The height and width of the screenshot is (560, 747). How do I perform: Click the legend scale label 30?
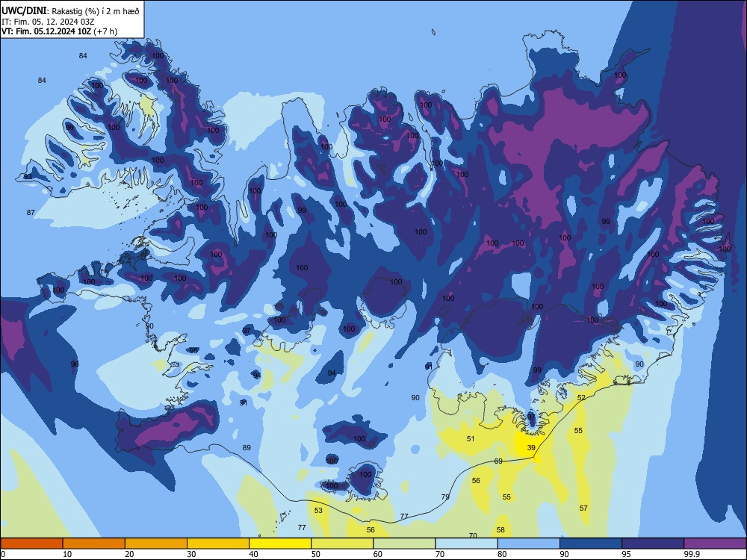coord(191,554)
